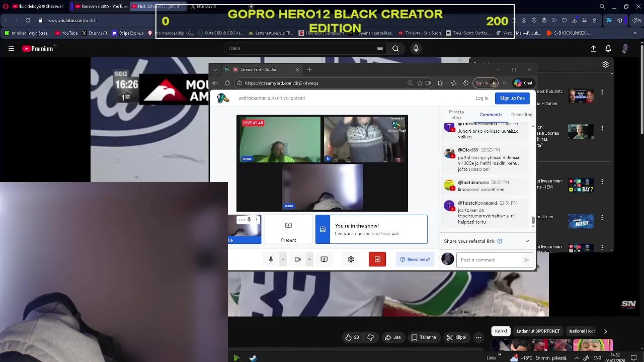
Task: Bookmark StreamYard page with star icon
Action: tap(420, 83)
